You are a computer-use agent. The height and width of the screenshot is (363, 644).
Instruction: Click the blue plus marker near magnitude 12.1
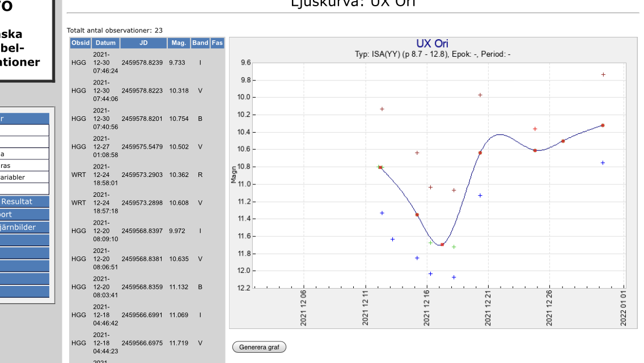[454, 277]
